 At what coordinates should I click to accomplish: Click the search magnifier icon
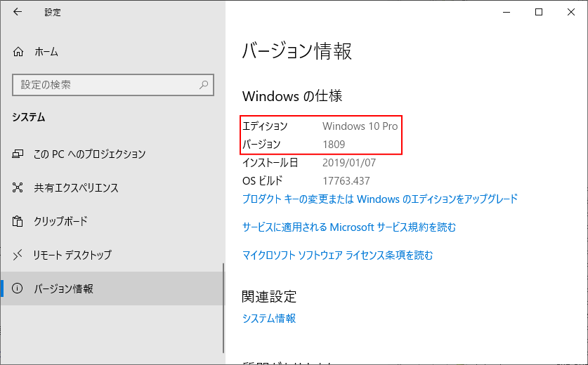204,85
